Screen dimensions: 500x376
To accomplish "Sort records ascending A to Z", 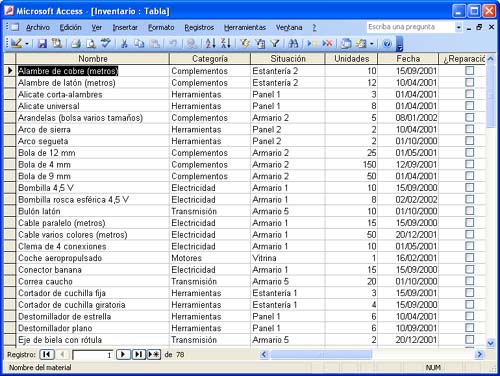I will (211, 43).
